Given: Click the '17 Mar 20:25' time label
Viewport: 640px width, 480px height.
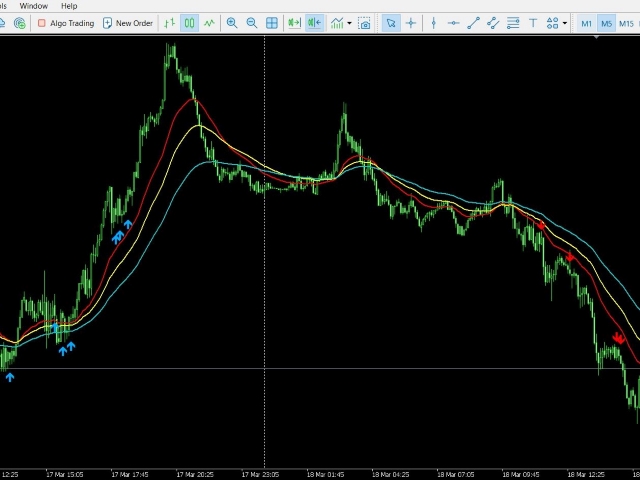Looking at the screenshot, I should (x=195, y=475).
